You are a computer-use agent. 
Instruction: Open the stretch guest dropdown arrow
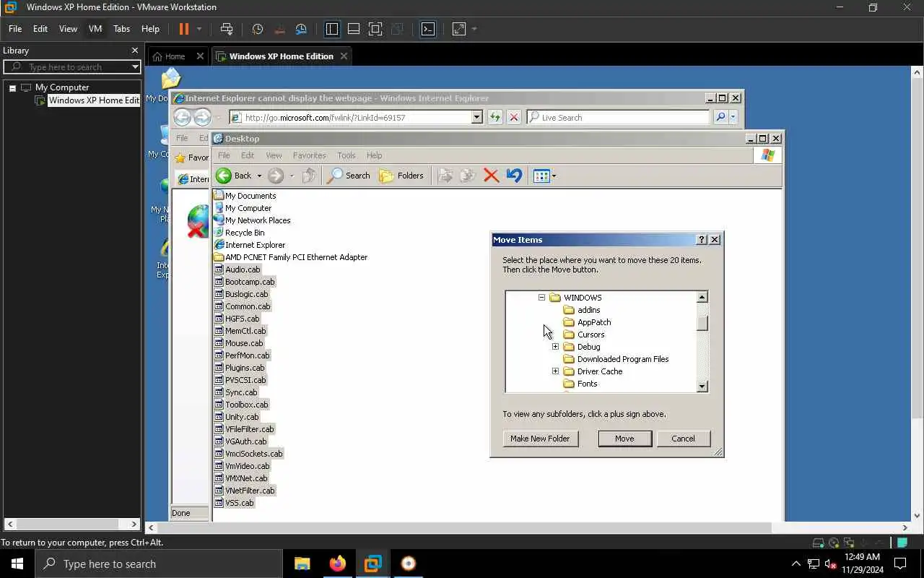(x=474, y=29)
